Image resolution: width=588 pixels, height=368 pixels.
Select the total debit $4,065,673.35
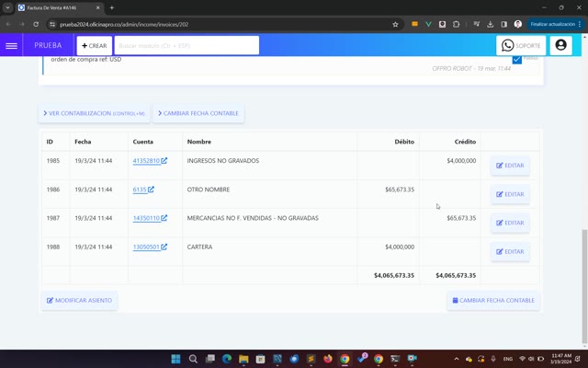(394, 275)
